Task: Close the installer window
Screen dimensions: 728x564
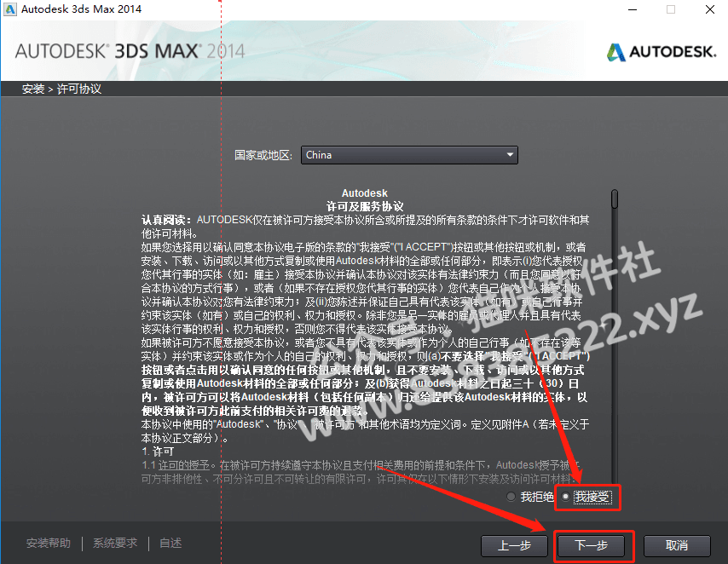Action: pyautogui.click(x=709, y=9)
